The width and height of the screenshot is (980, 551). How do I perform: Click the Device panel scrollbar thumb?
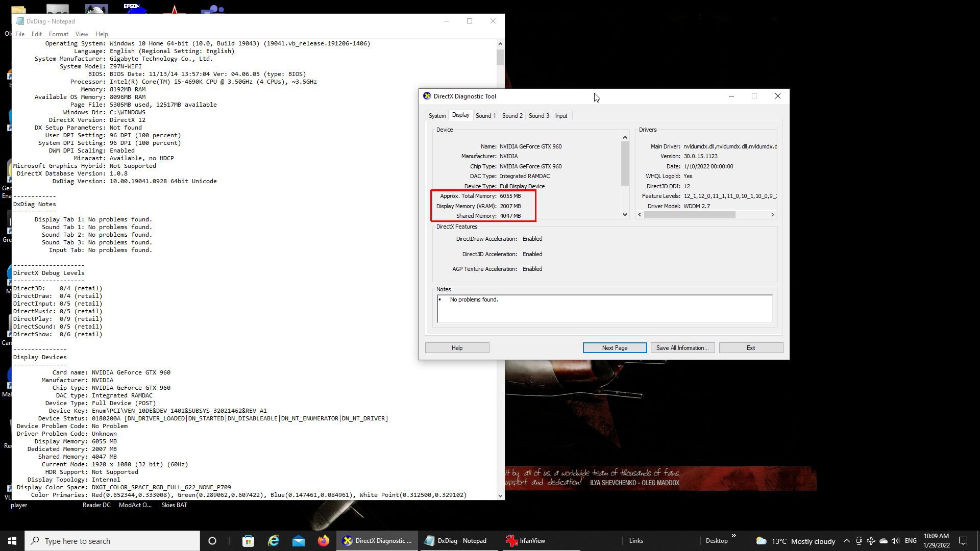625,164
